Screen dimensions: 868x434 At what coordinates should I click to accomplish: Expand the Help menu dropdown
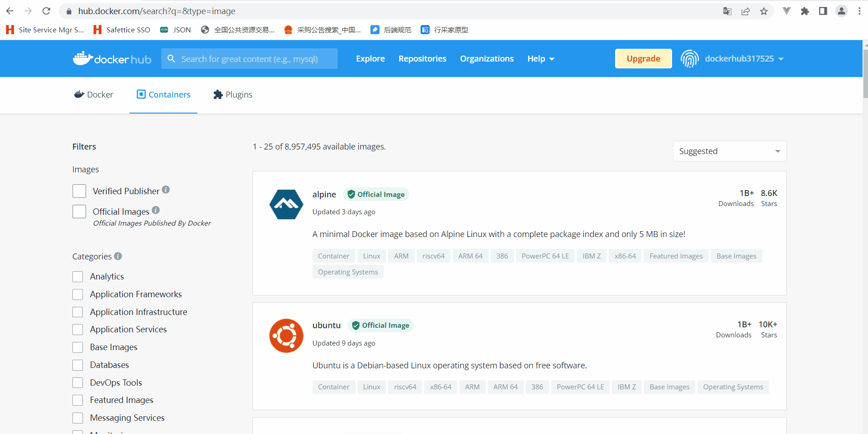[x=541, y=59]
